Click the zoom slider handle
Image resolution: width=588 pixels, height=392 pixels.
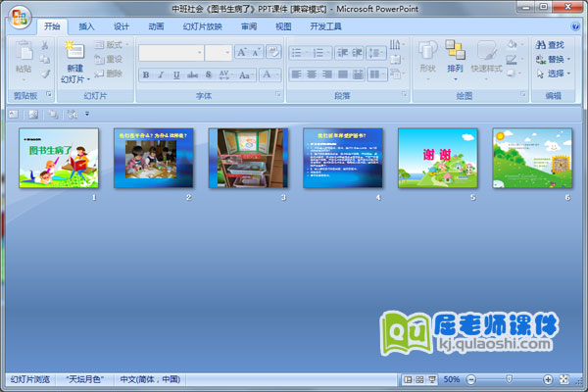(509, 379)
